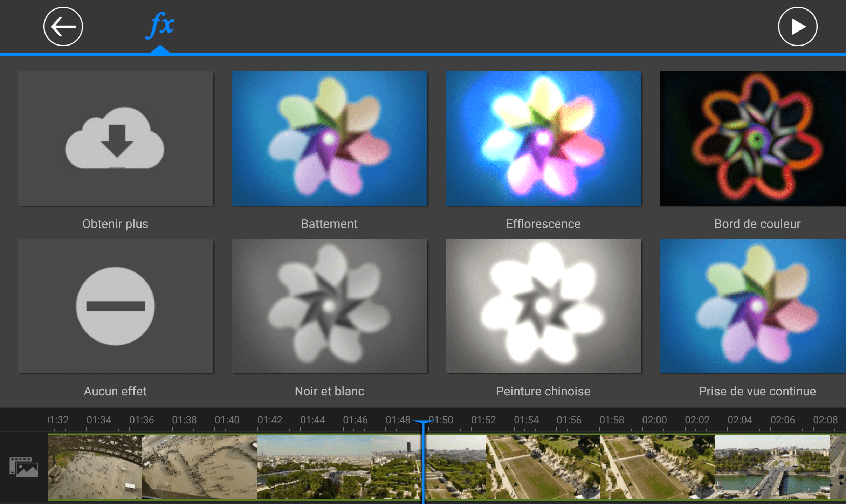Click the Obtenir plus label
Image resolution: width=846 pixels, height=504 pixels.
tap(115, 224)
